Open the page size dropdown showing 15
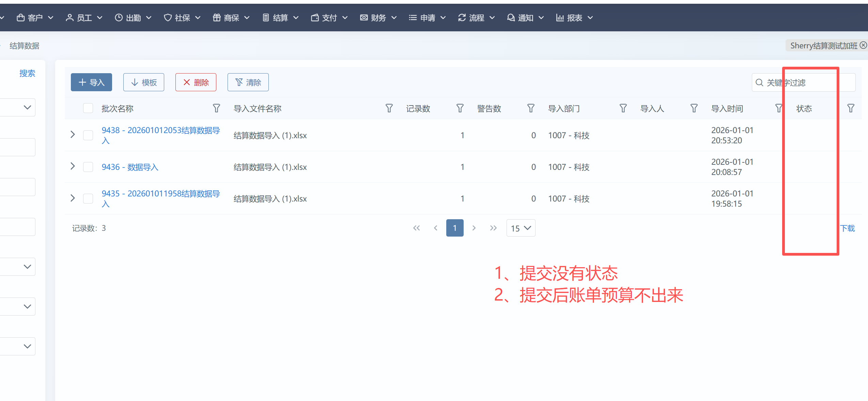 tap(521, 228)
